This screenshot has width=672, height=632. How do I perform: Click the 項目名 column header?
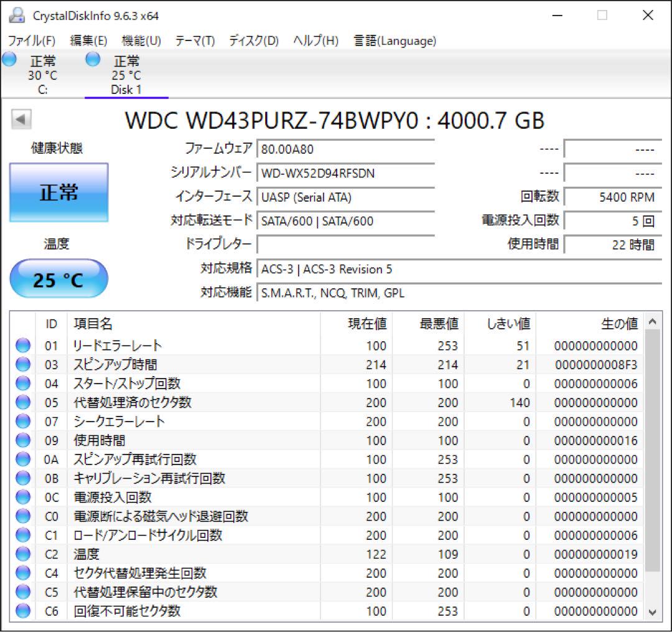click(194, 324)
